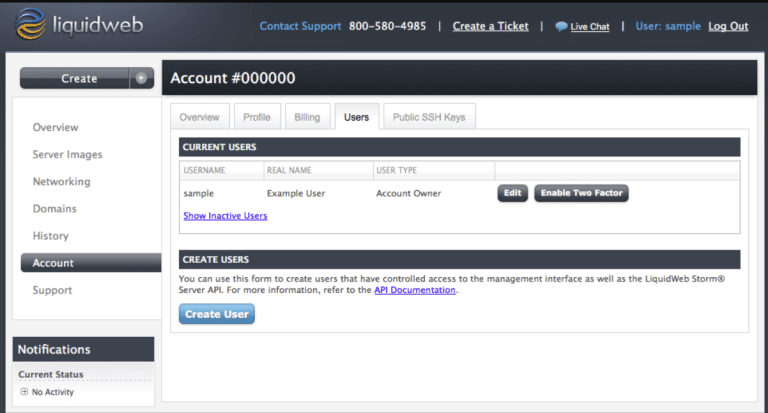Image resolution: width=768 pixels, height=413 pixels.
Task: Click the CURRENT USERS section header
Action: [459, 147]
